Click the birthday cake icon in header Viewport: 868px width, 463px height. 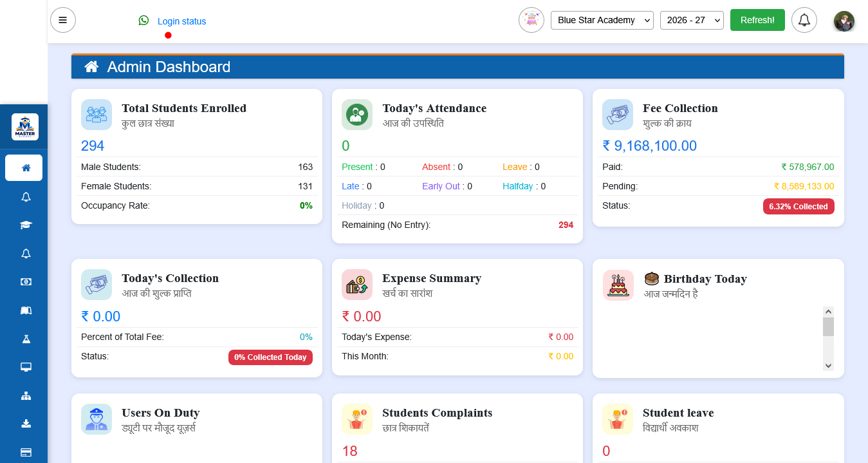(531, 20)
